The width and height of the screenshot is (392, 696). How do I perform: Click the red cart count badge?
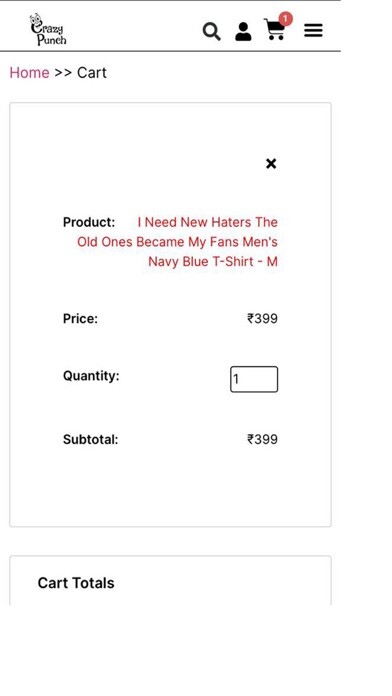click(285, 19)
